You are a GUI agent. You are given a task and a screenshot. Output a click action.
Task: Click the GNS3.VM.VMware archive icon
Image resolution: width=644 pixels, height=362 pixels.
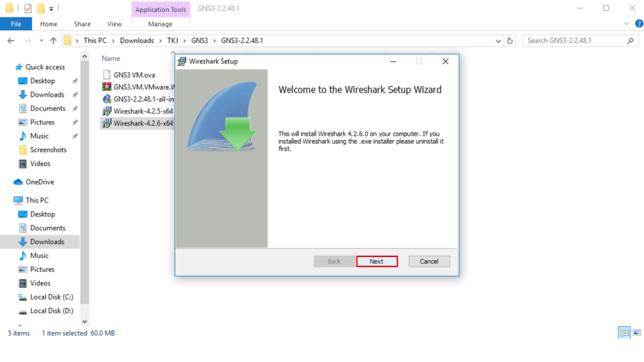pyautogui.click(x=107, y=87)
